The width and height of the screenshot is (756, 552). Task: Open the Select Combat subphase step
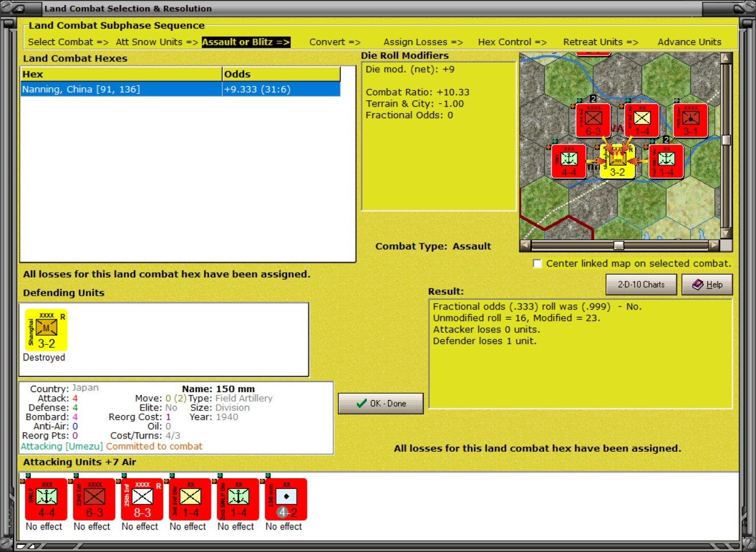click(x=68, y=42)
